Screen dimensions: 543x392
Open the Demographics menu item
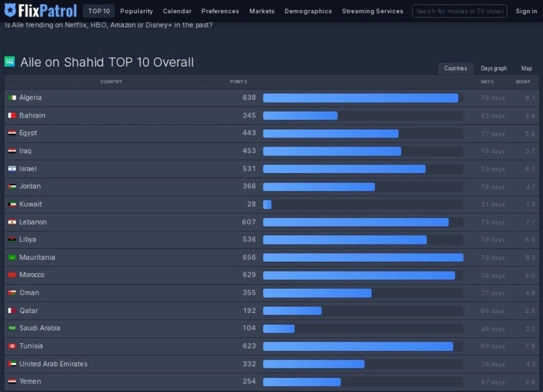(x=308, y=11)
